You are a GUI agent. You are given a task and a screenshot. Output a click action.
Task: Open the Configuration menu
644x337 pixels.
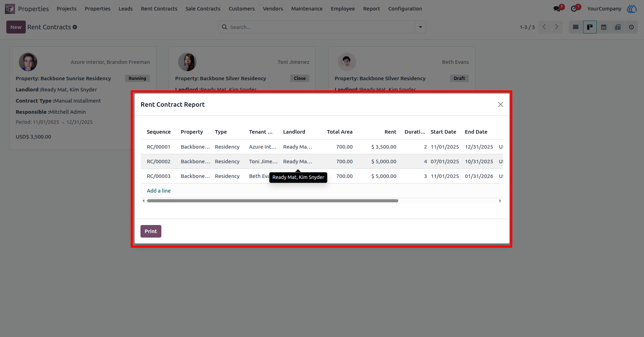(405, 9)
